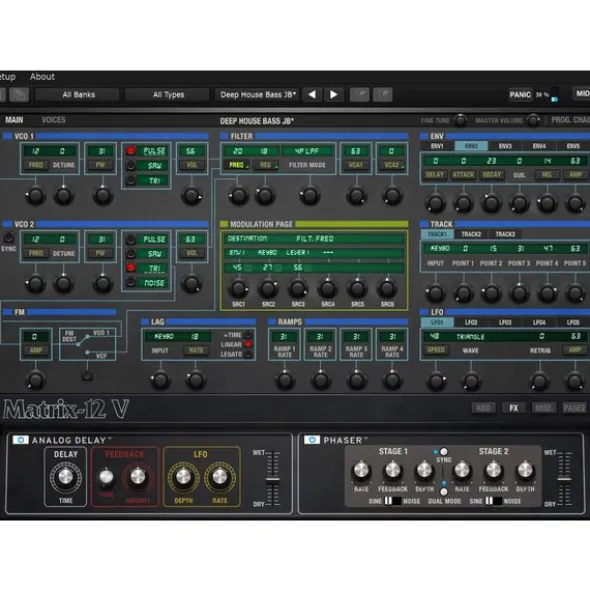
Task: Open the KBD panel tab
Action: pyautogui.click(x=483, y=408)
